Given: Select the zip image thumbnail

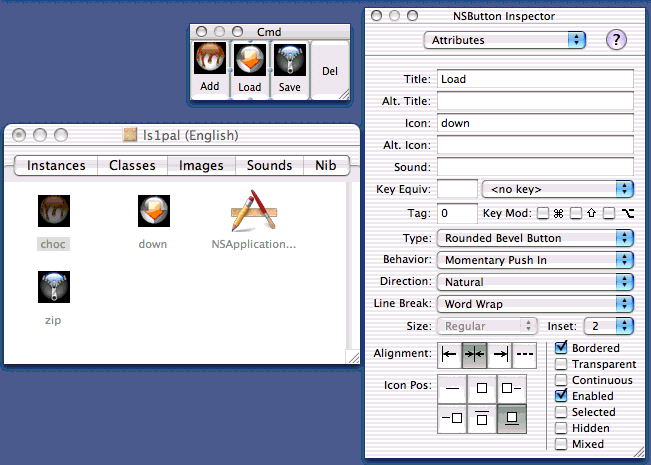Looking at the screenshot, I should [x=54, y=288].
